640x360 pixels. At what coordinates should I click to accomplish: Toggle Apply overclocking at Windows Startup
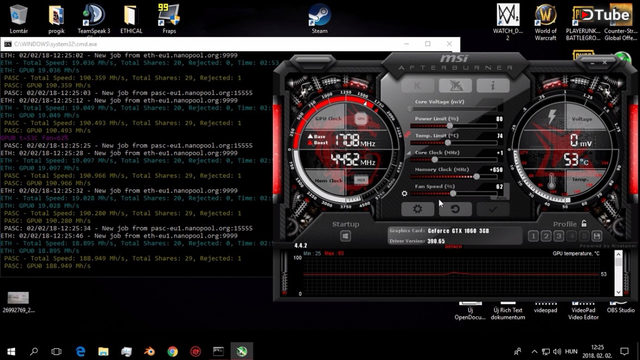pos(345,236)
